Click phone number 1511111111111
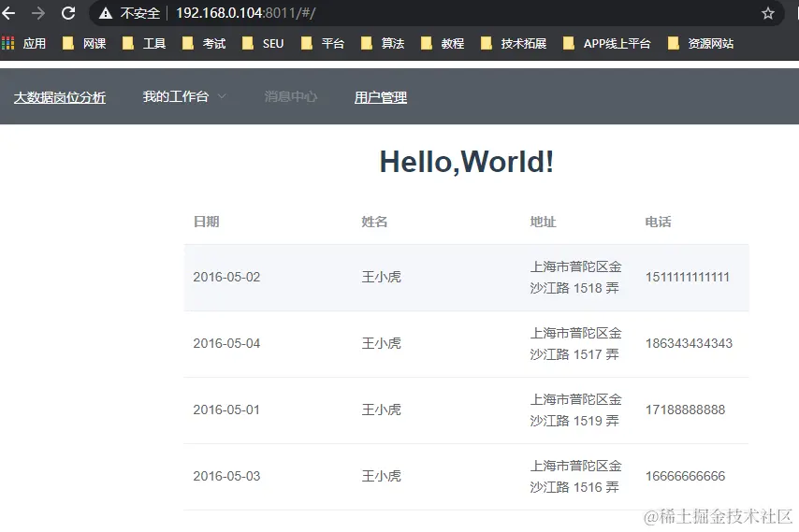 [688, 277]
